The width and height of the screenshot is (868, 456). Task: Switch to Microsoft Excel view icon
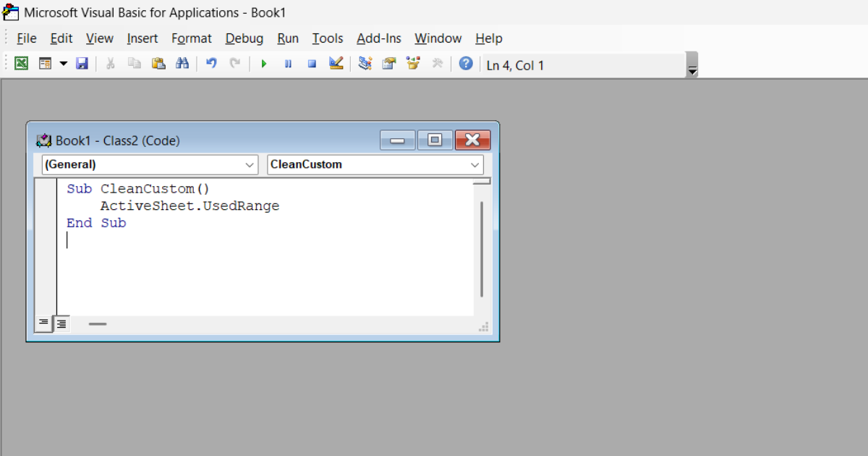pos(22,64)
